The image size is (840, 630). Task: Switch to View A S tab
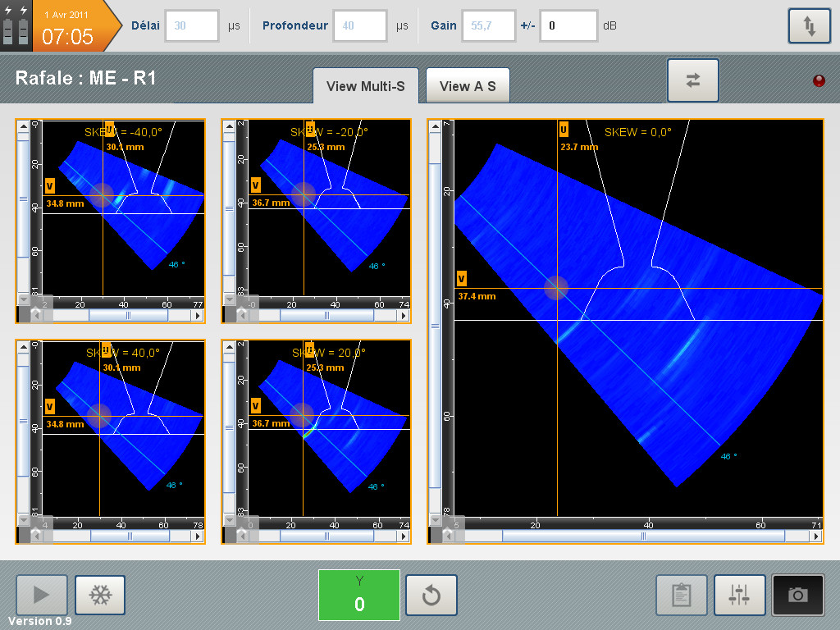point(468,85)
